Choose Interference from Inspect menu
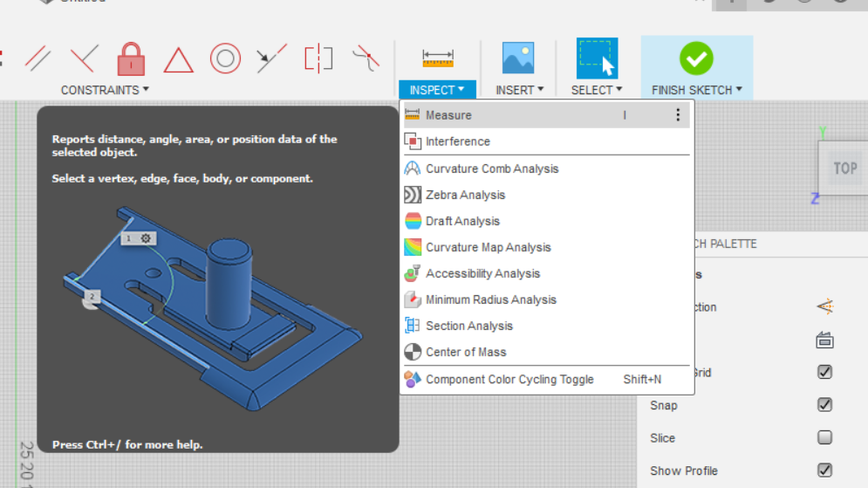The width and height of the screenshot is (868, 488). pyautogui.click(x=546, y=141)
